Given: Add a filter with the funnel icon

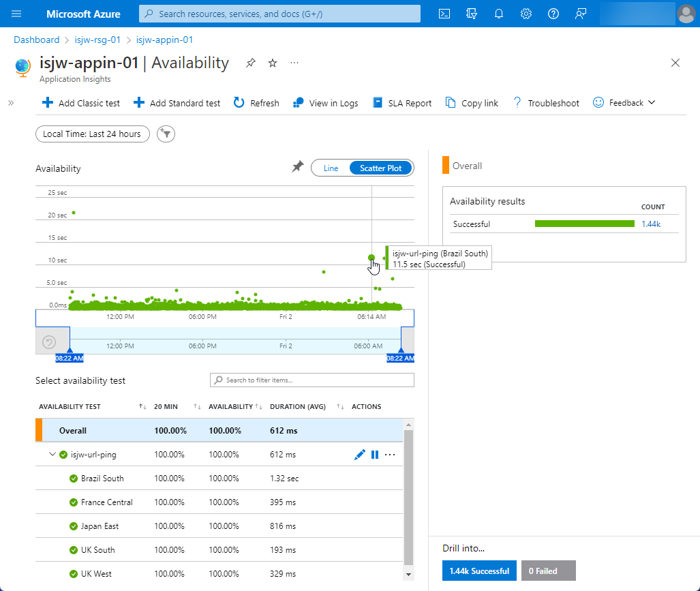Looking at the screenshot, I should pos(166,134).
